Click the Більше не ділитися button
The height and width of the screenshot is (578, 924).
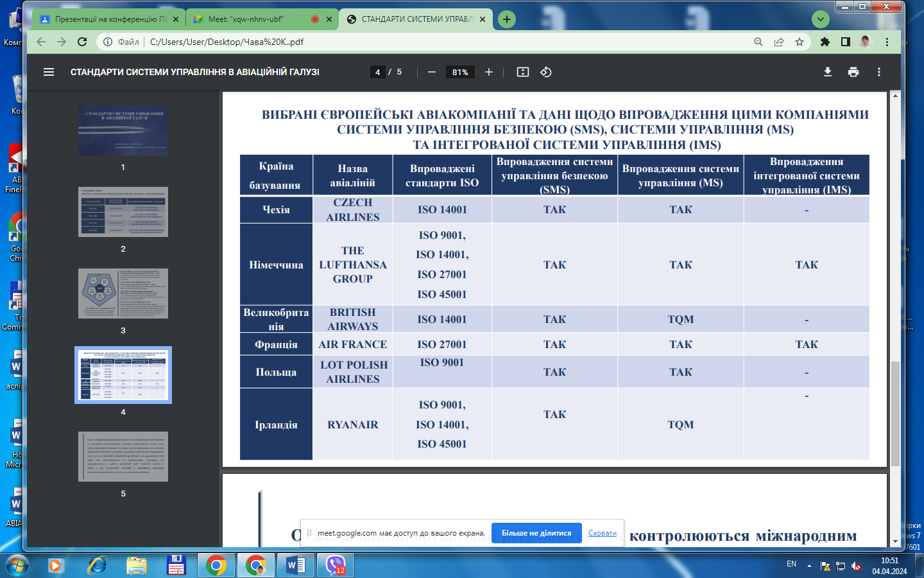(x=536, y=533)
